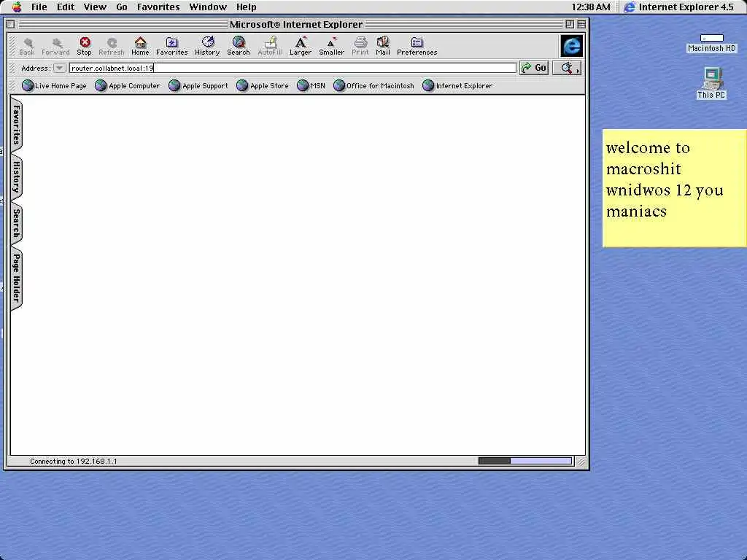Image resolution: width=747 pixels, height=560 pixels.
Task: Click the window close box
Action: tap(10, 24)
